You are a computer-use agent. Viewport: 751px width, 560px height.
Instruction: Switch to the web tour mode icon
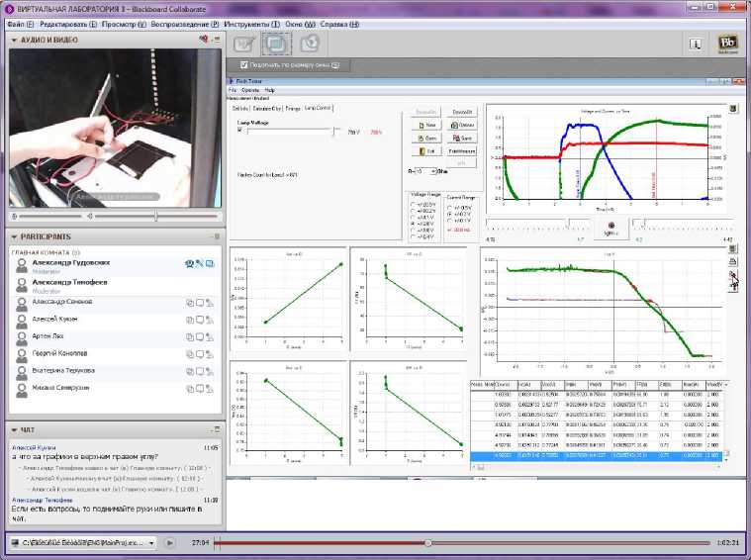tap(309, 44)
